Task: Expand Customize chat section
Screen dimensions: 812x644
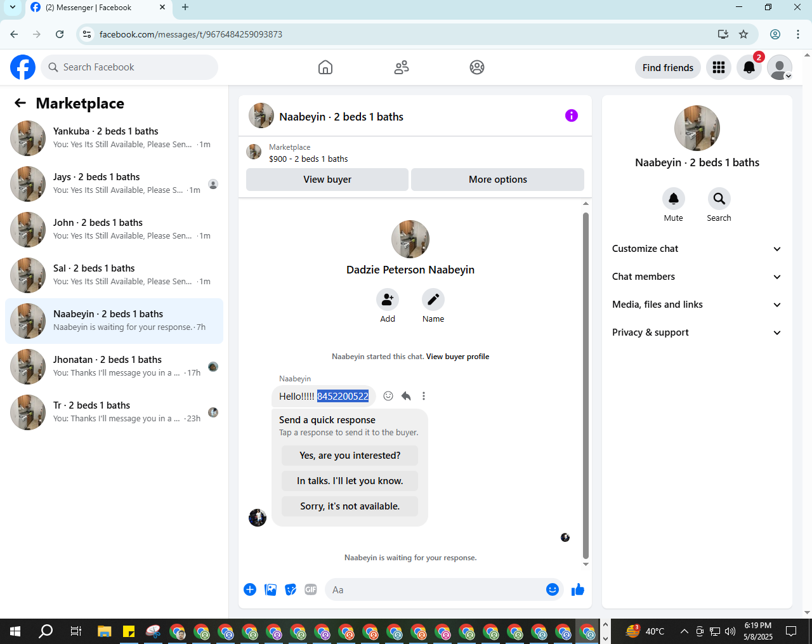Action: [x=697, y=249]
